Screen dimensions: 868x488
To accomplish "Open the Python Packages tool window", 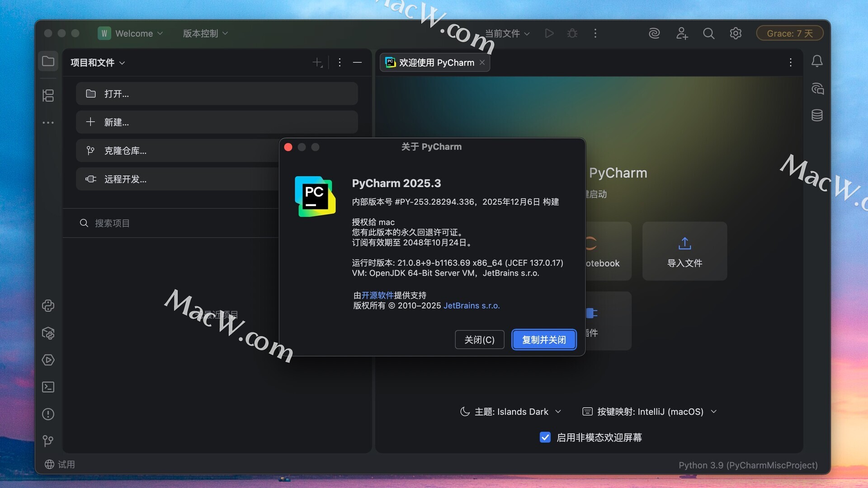I will click(48, 333).
